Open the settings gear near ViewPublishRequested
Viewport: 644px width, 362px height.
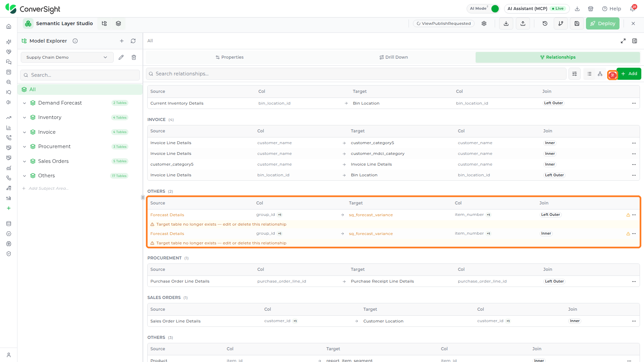(484, 23)
